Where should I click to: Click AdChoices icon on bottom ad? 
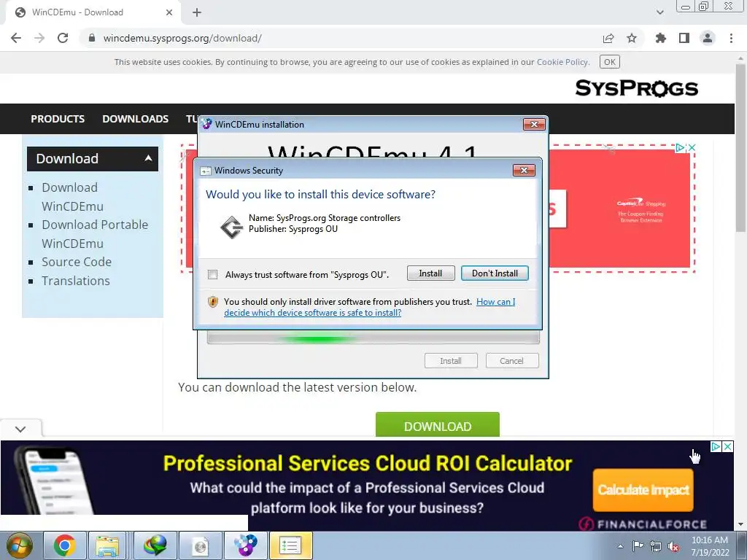pos(716,447)
